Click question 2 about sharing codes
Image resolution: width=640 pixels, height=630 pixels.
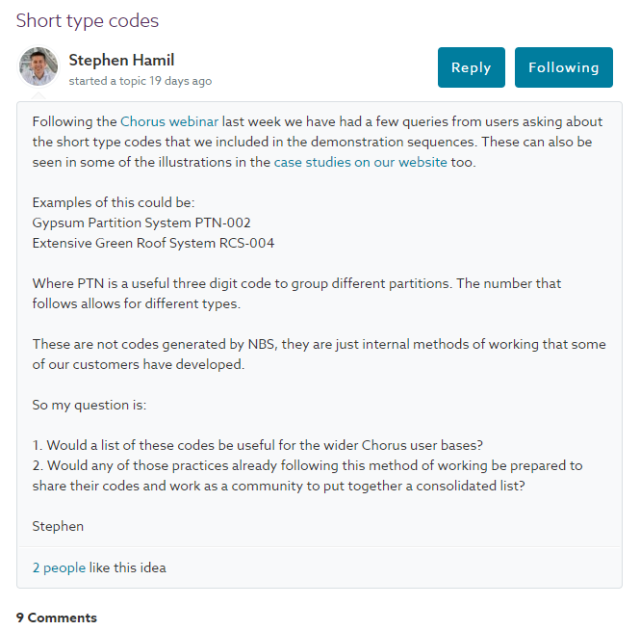(x=307, y=476)
